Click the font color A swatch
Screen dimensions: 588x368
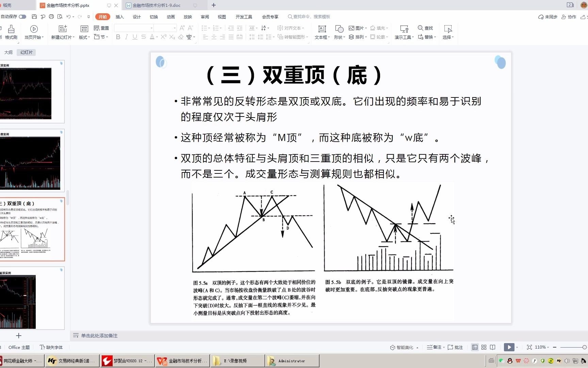[152, 37]
